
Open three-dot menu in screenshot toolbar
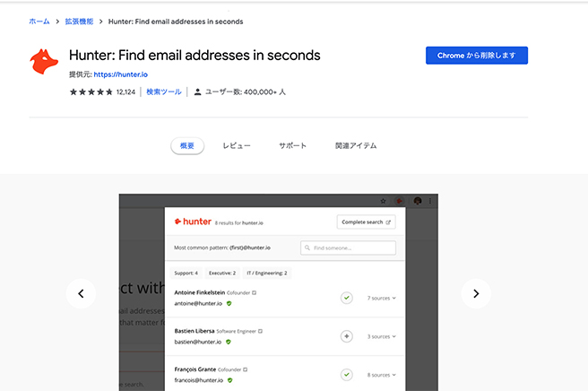[x=430, y=201]
